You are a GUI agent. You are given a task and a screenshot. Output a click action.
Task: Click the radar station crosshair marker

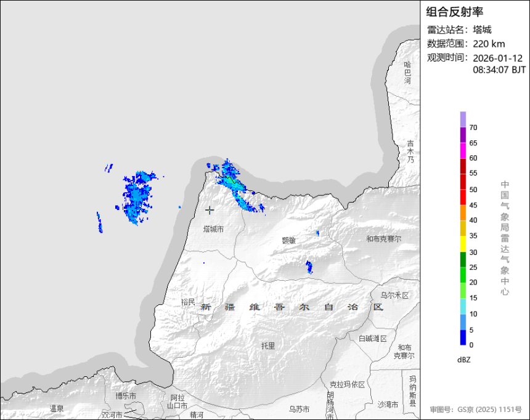(210, 210)
